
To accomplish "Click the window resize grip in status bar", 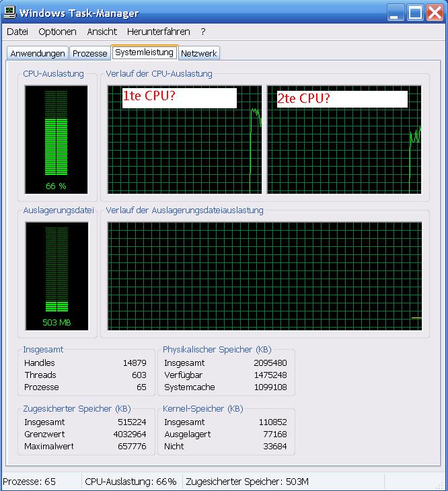I will point(440,485).
